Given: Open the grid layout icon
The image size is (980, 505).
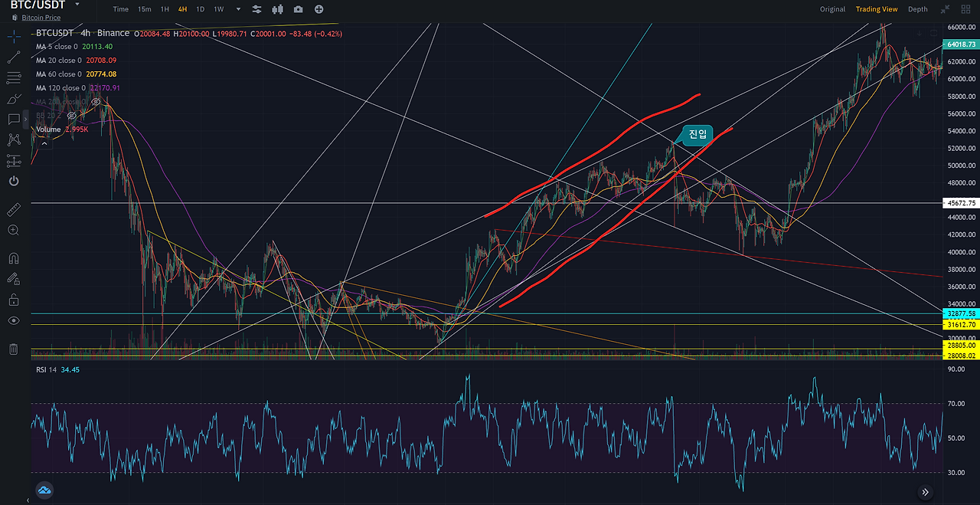Looking at the screenshot, I should [x=964, y=9].
